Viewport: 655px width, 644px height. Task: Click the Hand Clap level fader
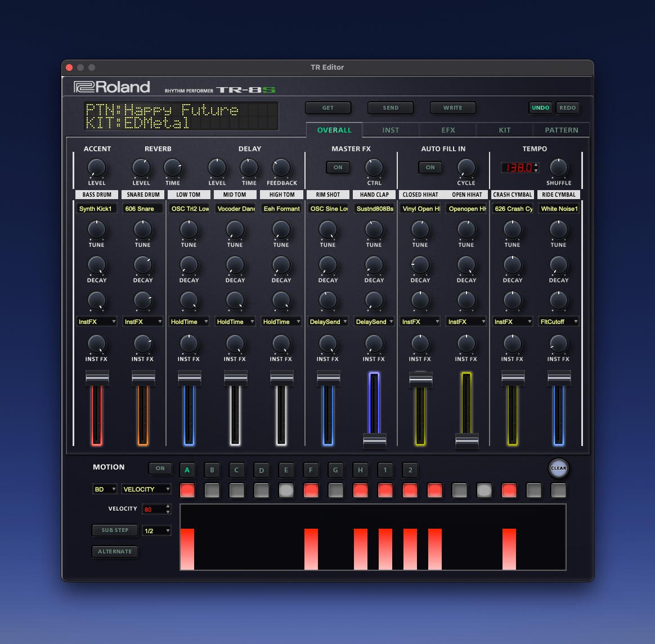click(x=374, y=441)
